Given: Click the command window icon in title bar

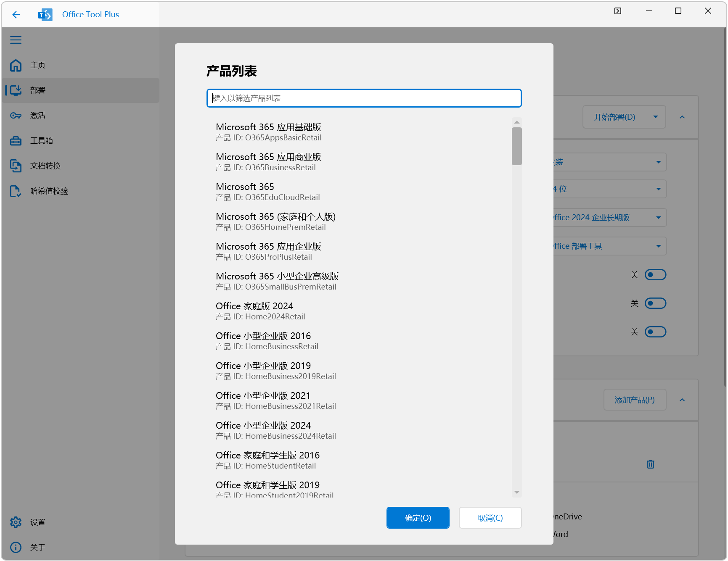Looking at the screenshot, I should pos(618,11).
